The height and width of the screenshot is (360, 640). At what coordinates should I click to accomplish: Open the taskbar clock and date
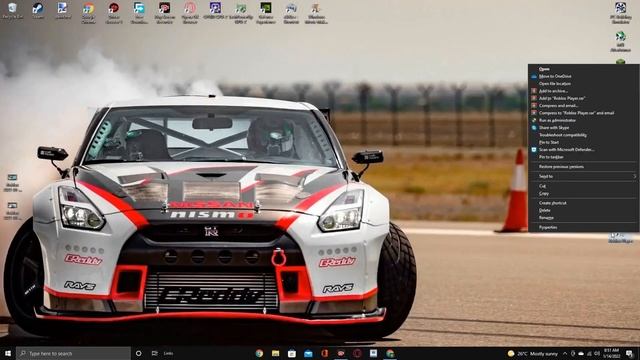point(611,353)
